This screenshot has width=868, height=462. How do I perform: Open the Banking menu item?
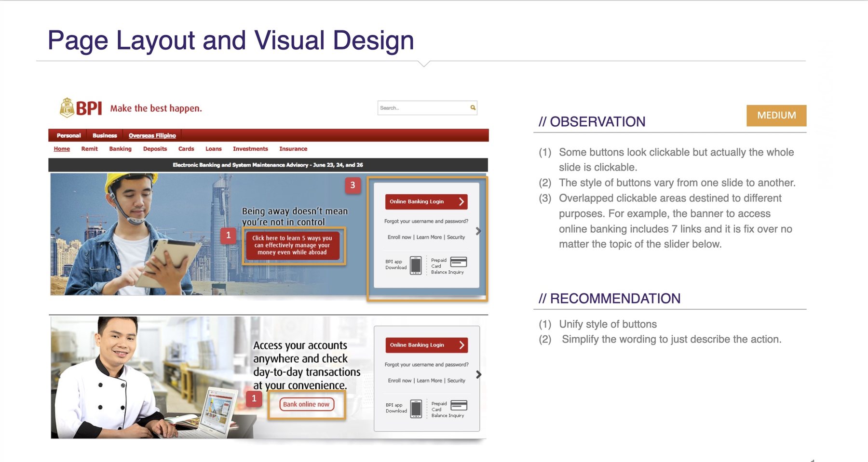tap(120, 149)
